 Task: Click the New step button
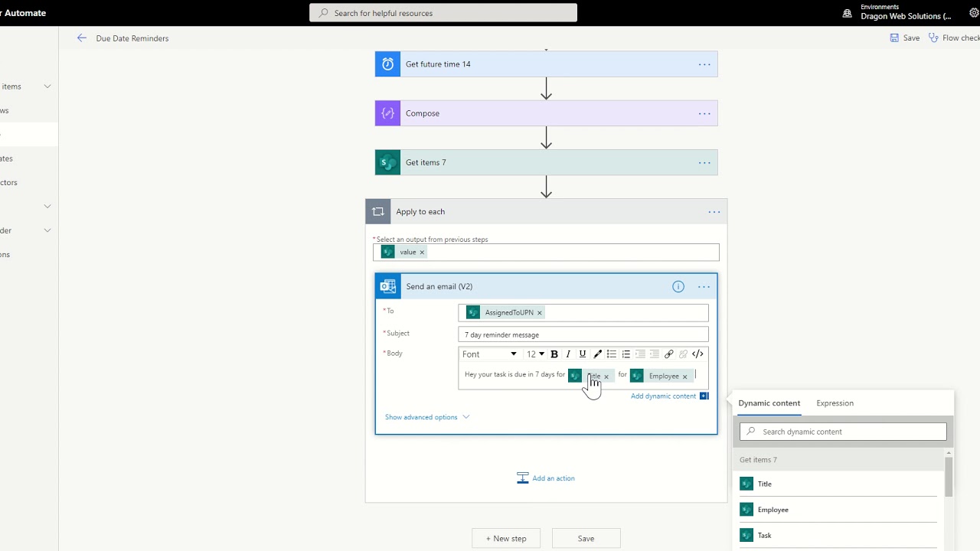tap(505, 538)
